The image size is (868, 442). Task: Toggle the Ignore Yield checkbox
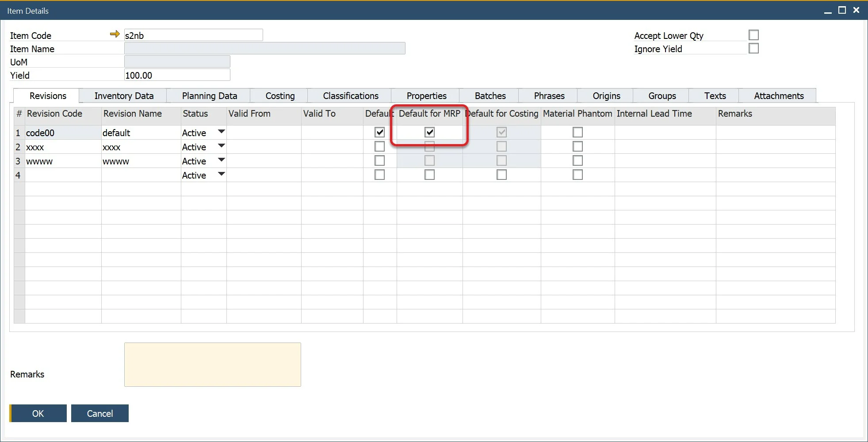click(x=753, y=49)
